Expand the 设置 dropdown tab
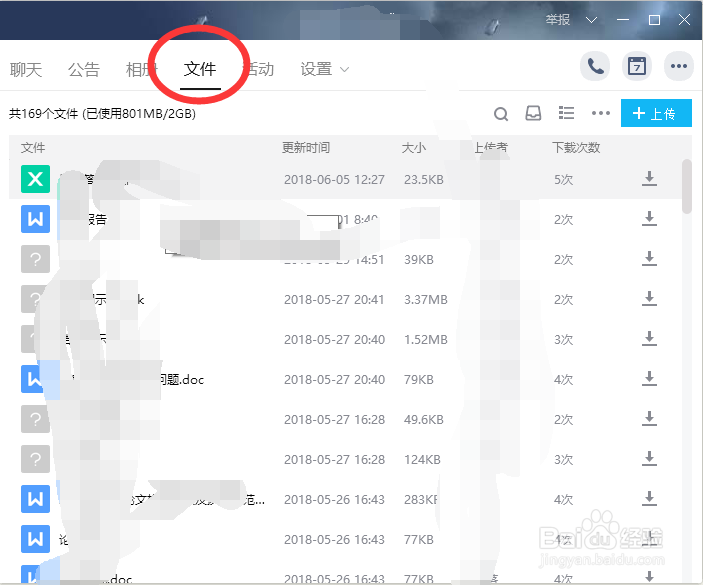 point(324,69)
